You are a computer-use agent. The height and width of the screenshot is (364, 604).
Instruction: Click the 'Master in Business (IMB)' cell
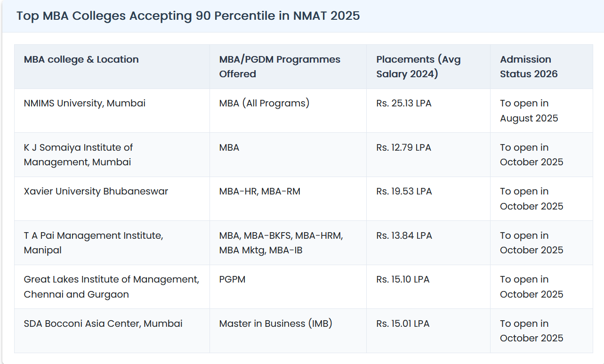[x=275, y=324]
